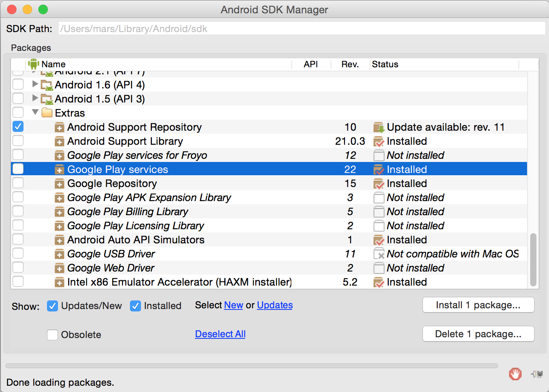Click the log window icon at bottom right
Viewport: 549px width, 392px height.
point(537,374)
